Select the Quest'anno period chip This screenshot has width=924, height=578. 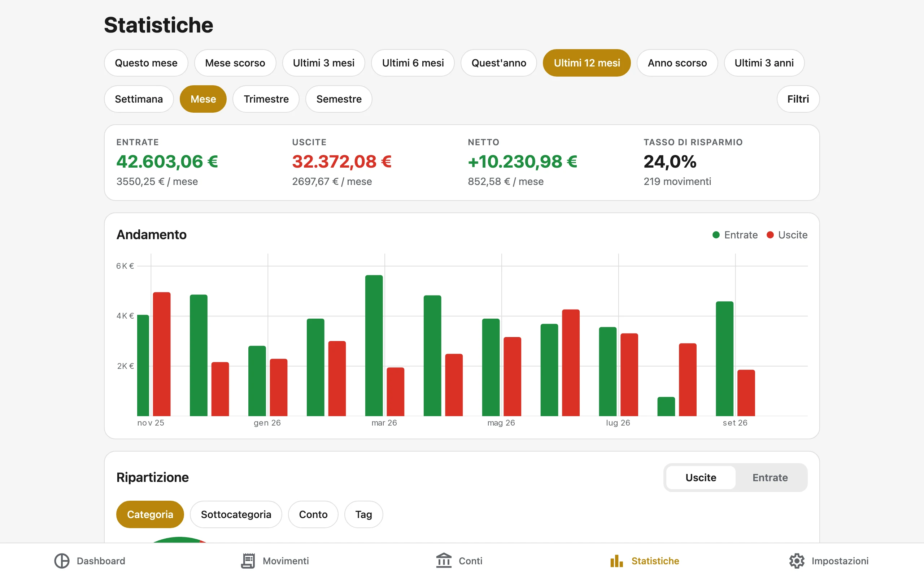(x=499, y=63)
